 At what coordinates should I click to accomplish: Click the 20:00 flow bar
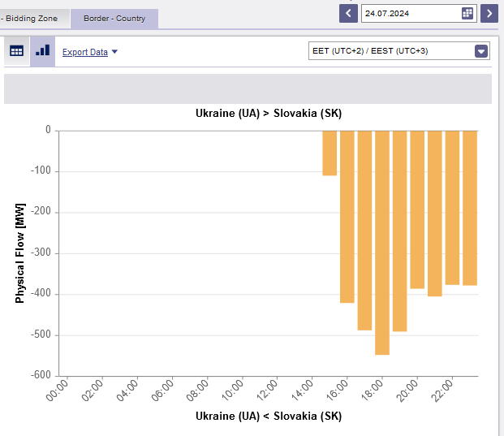point(417,209)
